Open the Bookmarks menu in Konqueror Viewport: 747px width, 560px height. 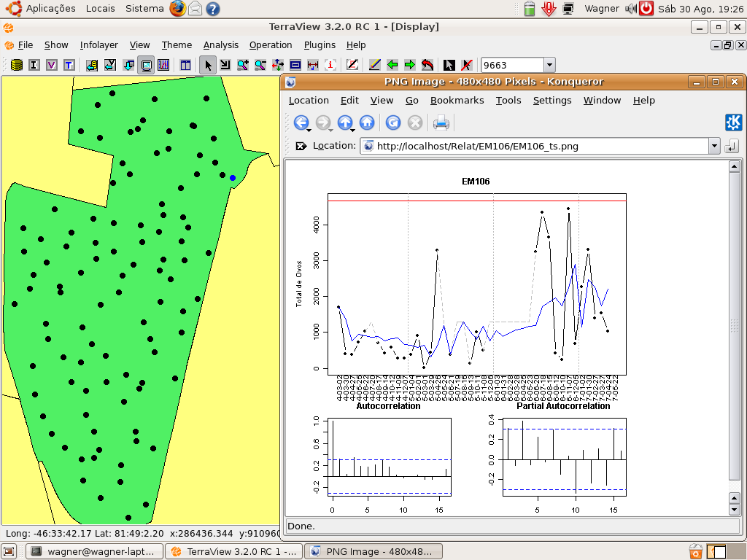point(457,101)
